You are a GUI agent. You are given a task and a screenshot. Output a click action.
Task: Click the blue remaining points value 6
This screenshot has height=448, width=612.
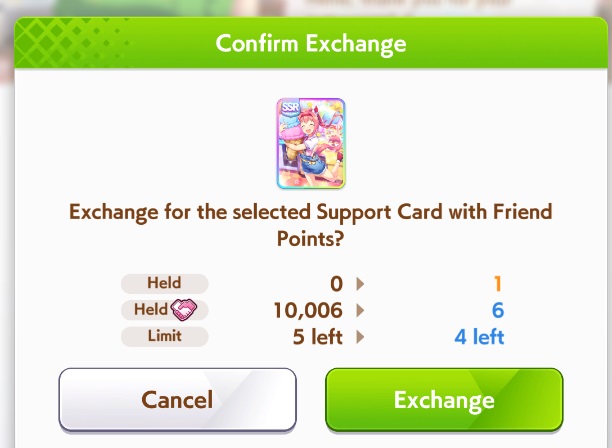[x=498, y=310]
